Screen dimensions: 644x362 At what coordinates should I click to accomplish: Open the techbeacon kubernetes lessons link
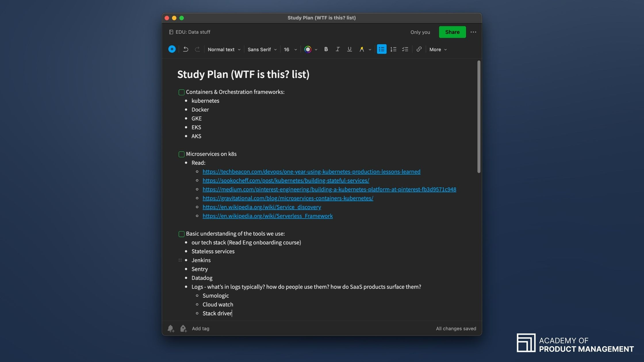tap(311, 172)
